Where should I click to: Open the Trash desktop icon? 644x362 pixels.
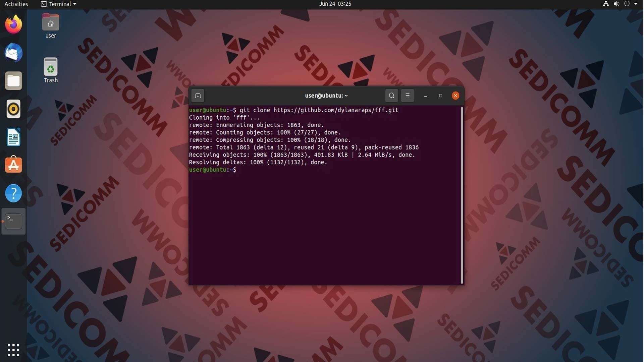click(51, 70)
